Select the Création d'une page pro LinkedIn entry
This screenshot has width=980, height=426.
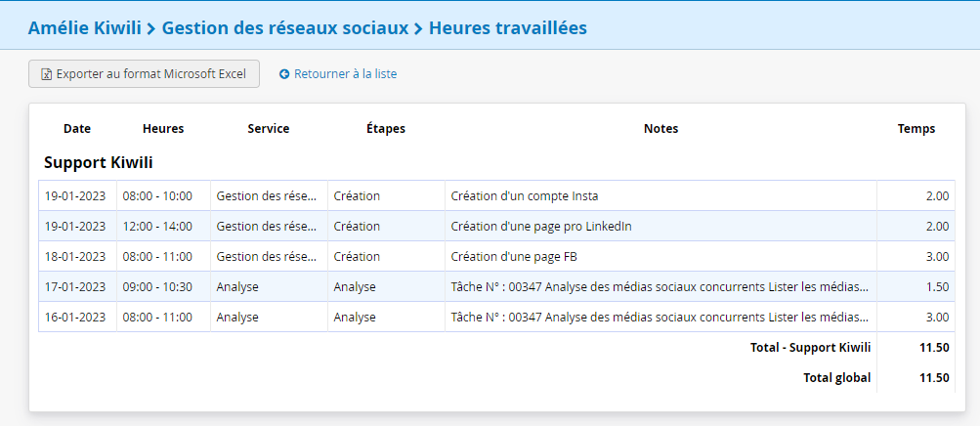[541, 227]
